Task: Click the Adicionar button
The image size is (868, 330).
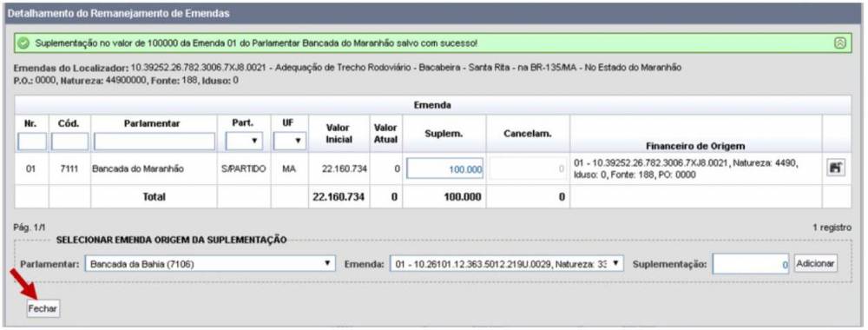Action: (x=815, y=264)
